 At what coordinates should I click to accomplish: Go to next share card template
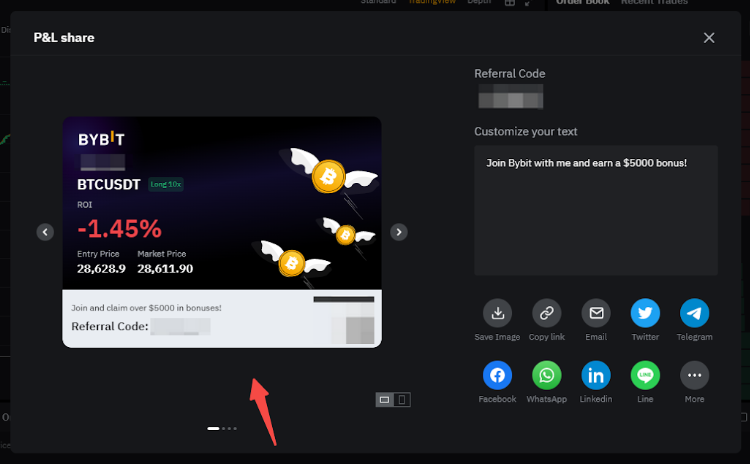[x=399, y=232]
